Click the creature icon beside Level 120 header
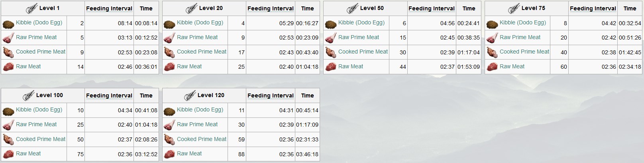The image size is (644, 163). (x=190, y=95)
